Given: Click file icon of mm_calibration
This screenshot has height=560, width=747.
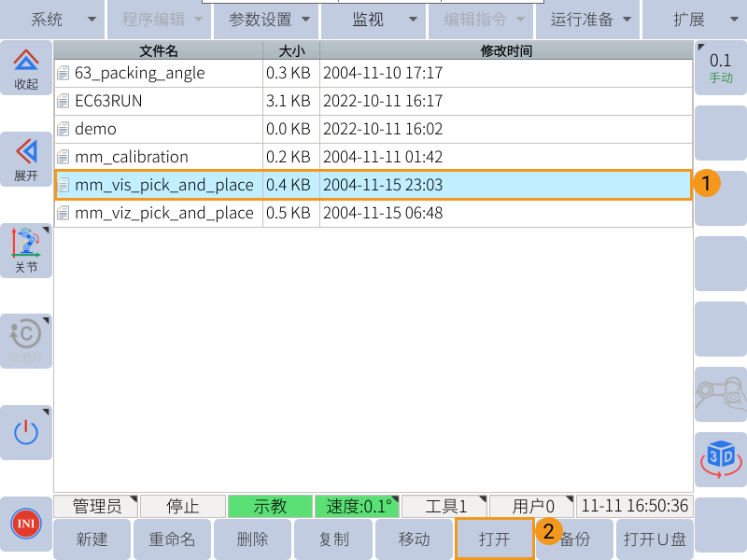Looking at the screenshot, I should click(63, 157).
